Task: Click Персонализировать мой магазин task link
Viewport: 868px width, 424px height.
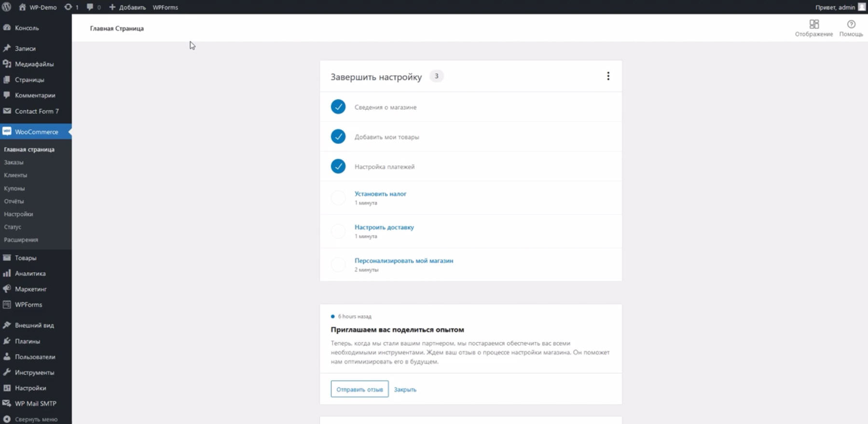Action: point(404,260)
